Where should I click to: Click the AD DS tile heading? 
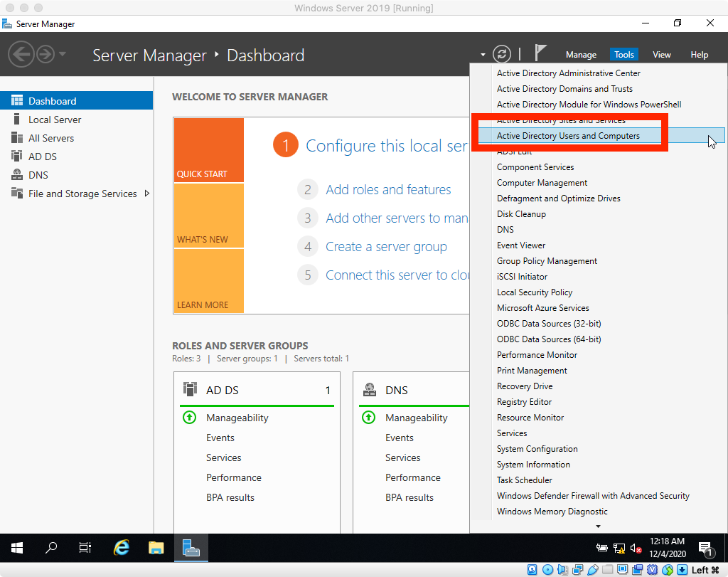[x=223, y=391]
